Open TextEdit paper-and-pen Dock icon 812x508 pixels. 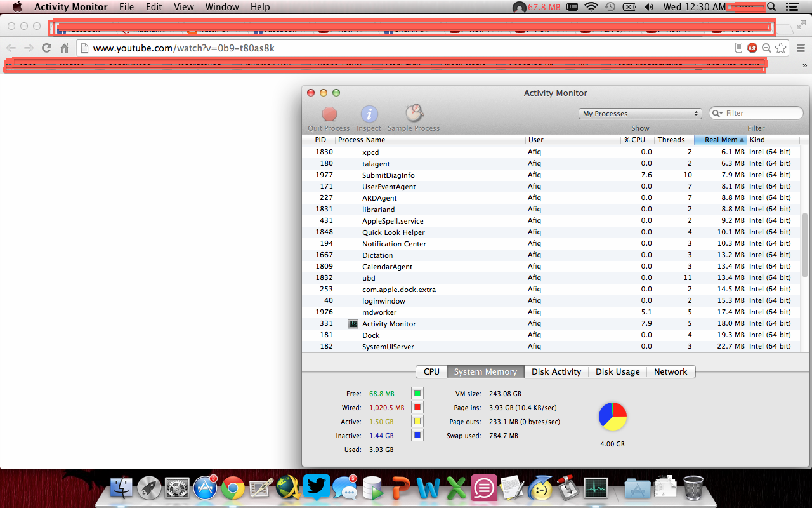click(x=512, y=488)
